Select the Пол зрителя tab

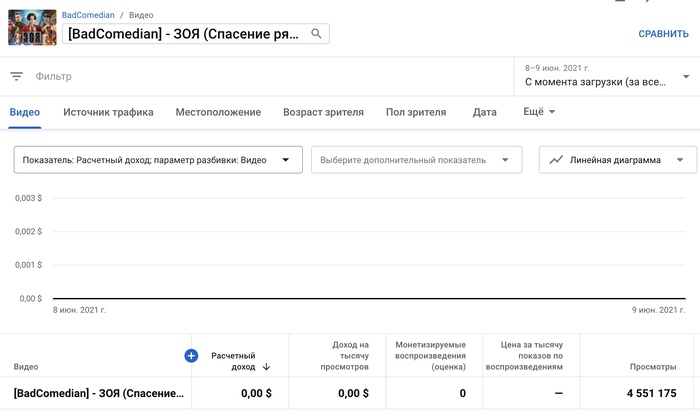(416, 112)
